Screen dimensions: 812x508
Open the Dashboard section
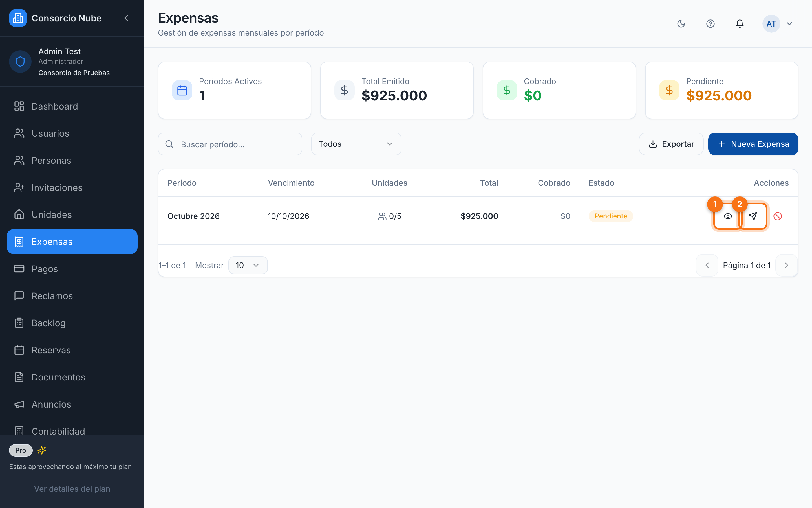click(72, 106)
